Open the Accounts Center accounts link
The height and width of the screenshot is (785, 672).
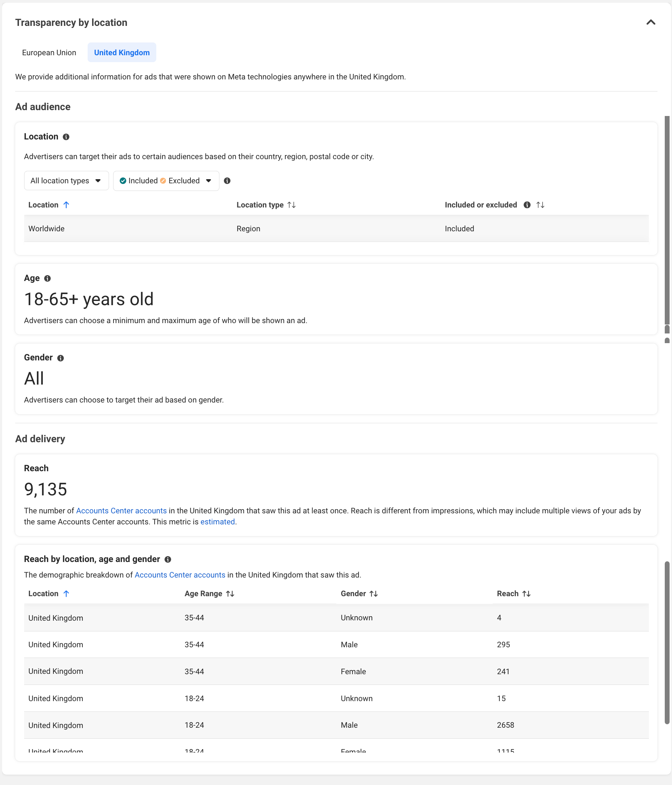(121, 511)
